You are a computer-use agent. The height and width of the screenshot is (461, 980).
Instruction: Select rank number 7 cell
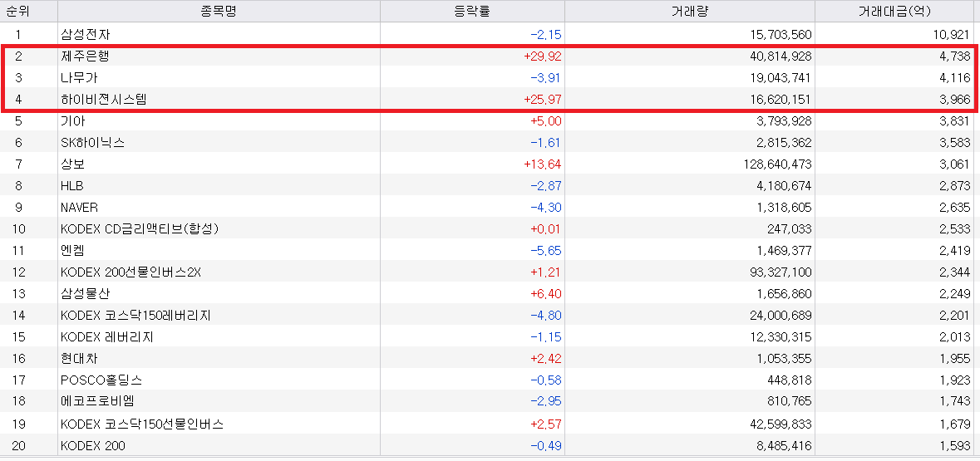point(19,164)
